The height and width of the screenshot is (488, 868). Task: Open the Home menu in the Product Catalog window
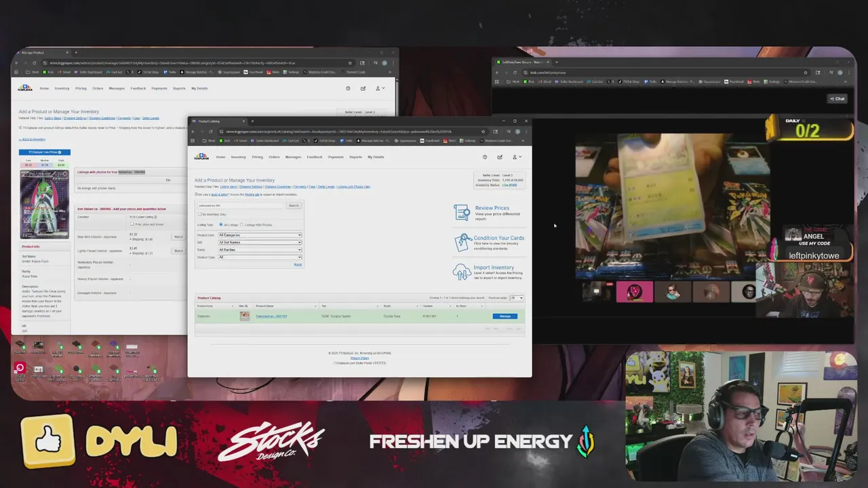click(x=220, y=157)
